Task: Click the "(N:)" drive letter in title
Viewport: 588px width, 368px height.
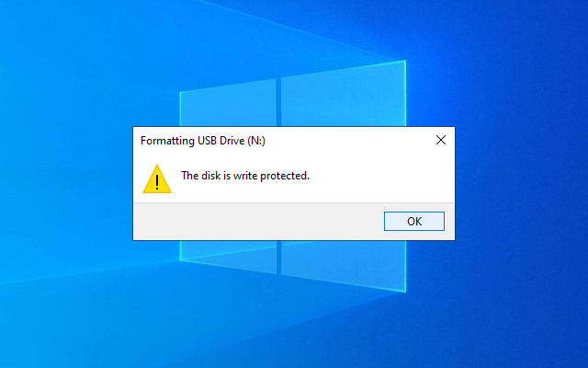Action: pos(256,141)
